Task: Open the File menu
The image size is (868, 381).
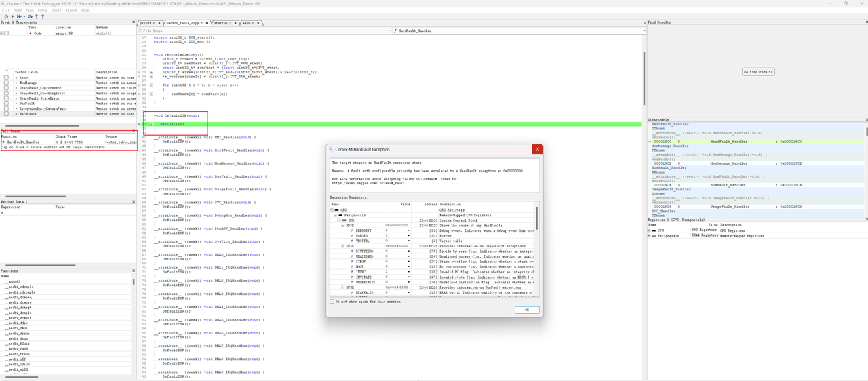Action: click(x=5, y=10)
